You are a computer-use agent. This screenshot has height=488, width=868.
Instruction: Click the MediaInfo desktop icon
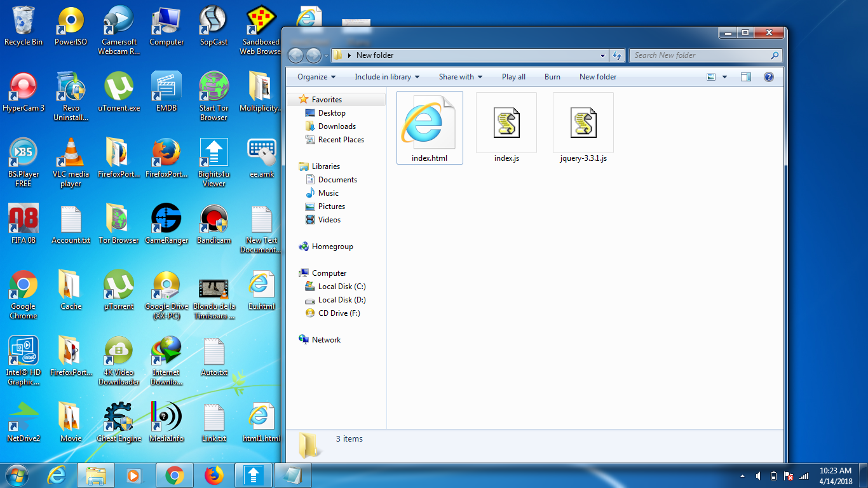166,423
